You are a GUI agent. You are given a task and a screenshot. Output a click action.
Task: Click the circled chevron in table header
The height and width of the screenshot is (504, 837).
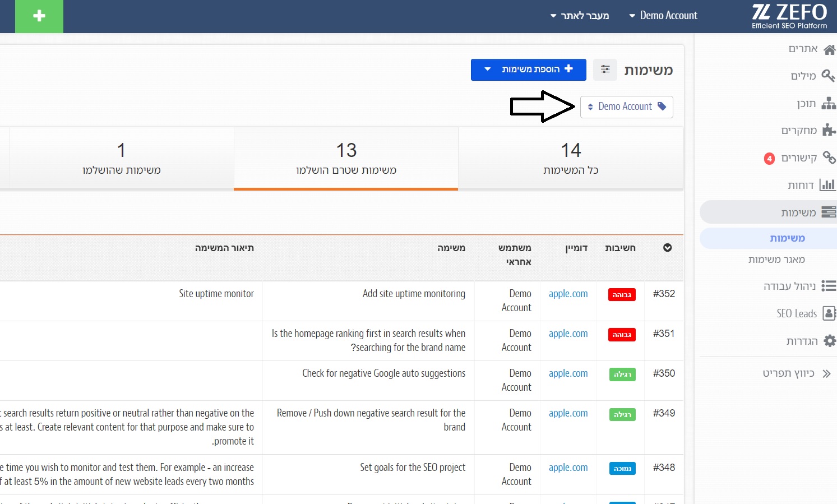tap(667, 248)
